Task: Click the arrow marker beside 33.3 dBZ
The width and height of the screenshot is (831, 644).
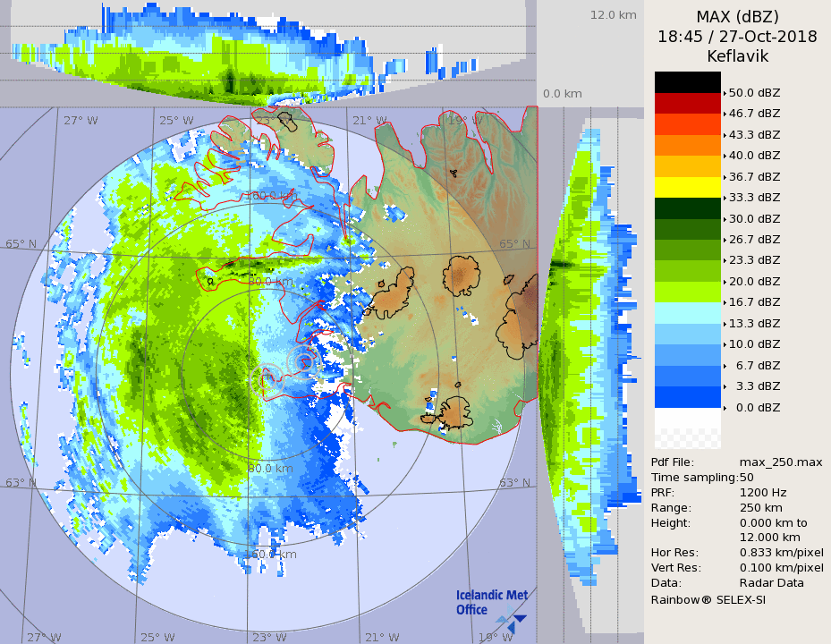Action: point(725,198)
